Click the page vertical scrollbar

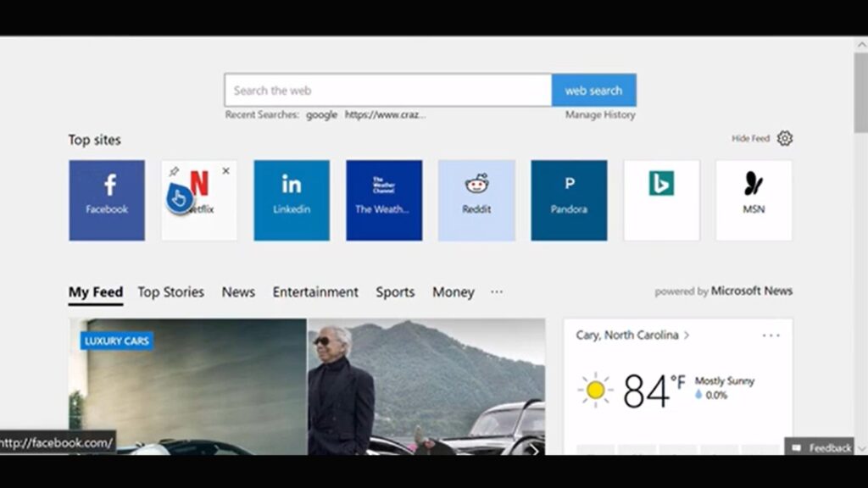click(861, 93)
